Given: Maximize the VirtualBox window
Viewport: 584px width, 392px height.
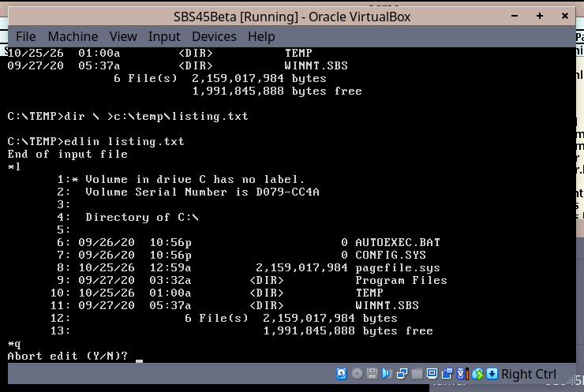Looking at the screenshot, I should [x=540, y=16].
